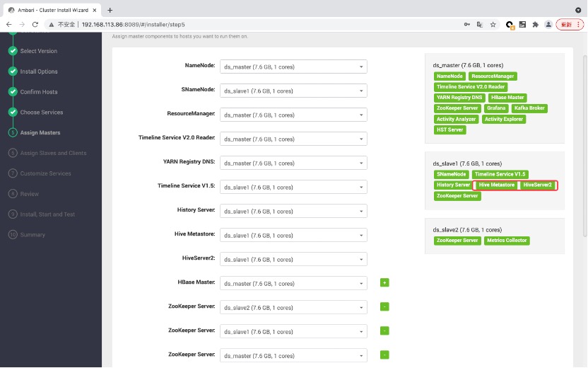The image size is (588, 368).
Task: Remove ZooKeeper Server on ds_slave2 with minus
Action: [x=384, y=306]
